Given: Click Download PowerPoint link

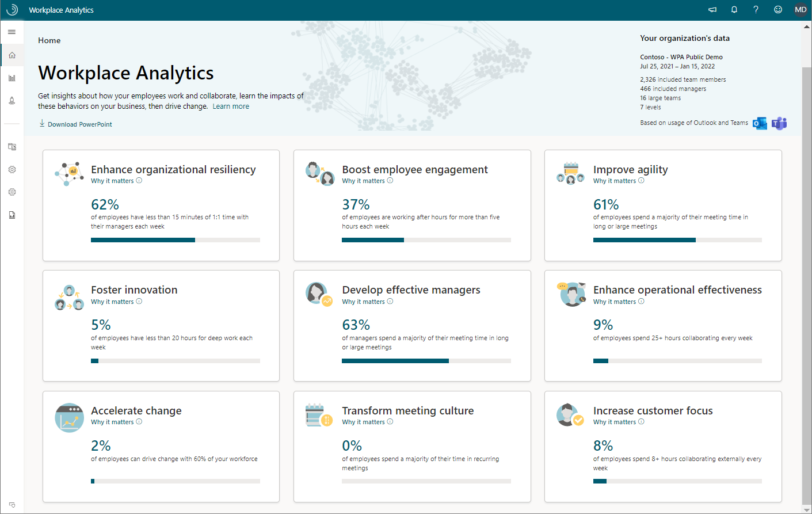Looking at the screenshot, I should [75, 124].
